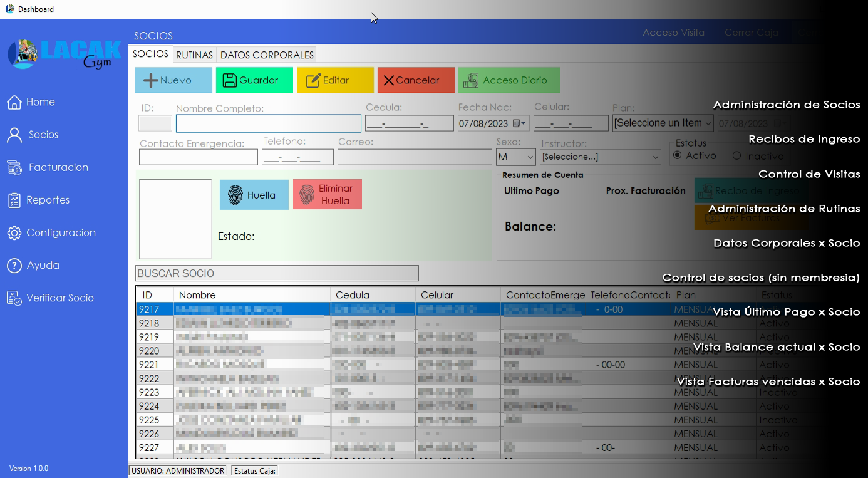Expand the Instructor combo box

[655, 157]
